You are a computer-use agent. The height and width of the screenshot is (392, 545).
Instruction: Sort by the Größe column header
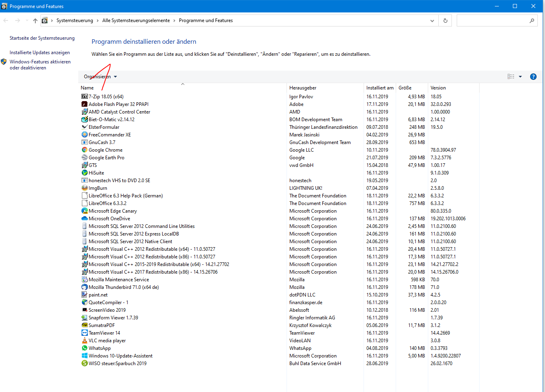[405, 88]
